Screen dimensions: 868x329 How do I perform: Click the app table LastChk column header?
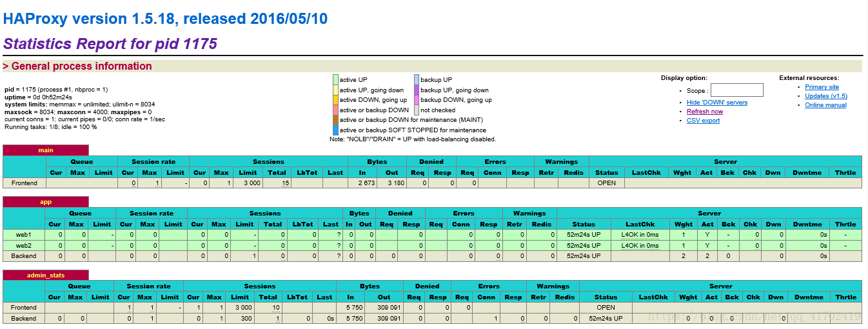639,224
